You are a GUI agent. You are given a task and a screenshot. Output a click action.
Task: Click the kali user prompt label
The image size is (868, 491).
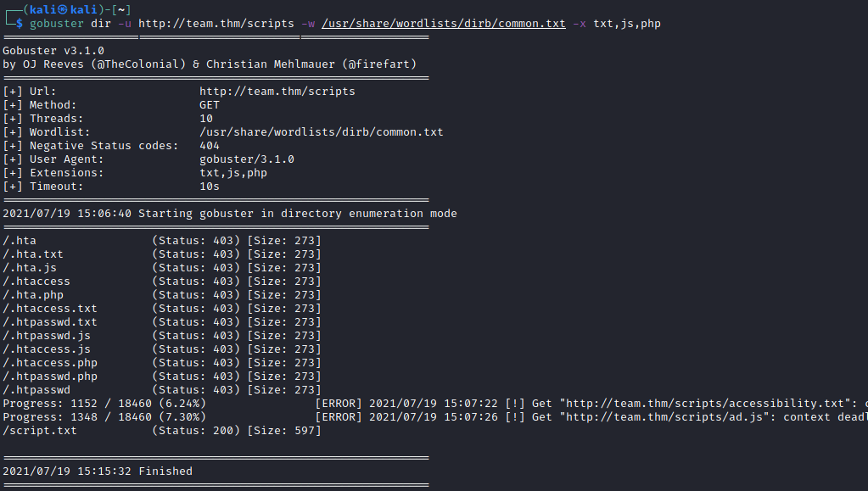coord(63,9)
